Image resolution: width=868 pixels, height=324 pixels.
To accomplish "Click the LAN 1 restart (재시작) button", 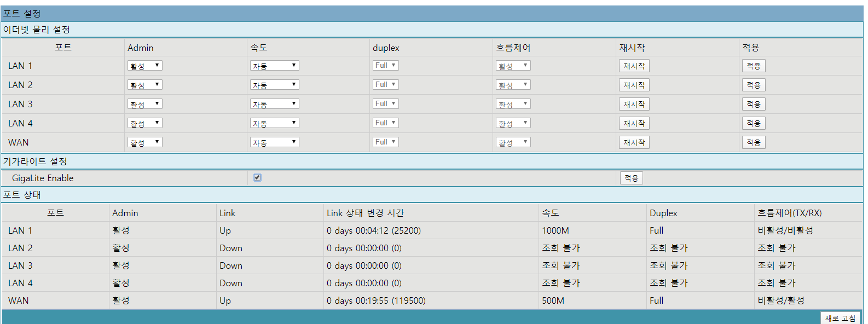I will point(634,66).
